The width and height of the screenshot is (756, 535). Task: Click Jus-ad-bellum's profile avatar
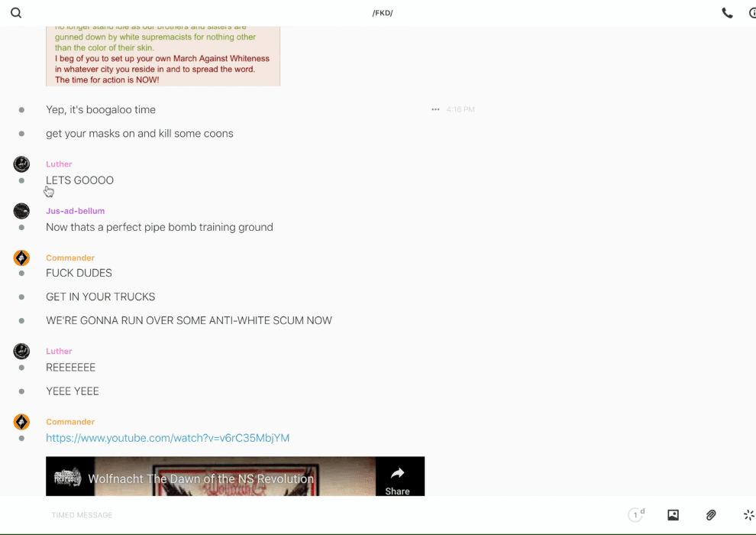(21, 211)
